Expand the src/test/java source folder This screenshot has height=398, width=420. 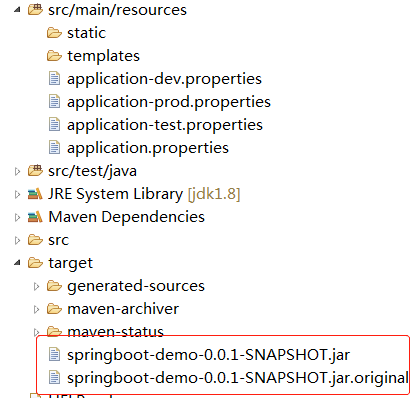coord(17,171)
